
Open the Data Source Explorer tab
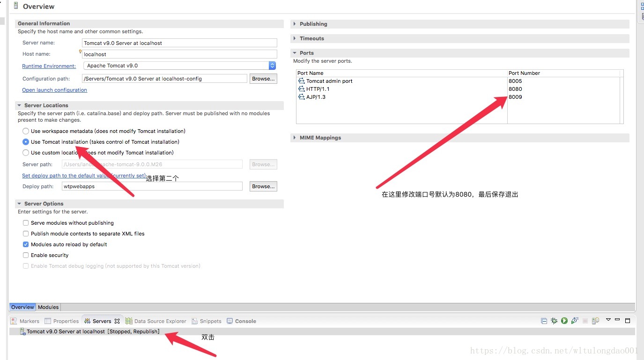pos(155,321)
